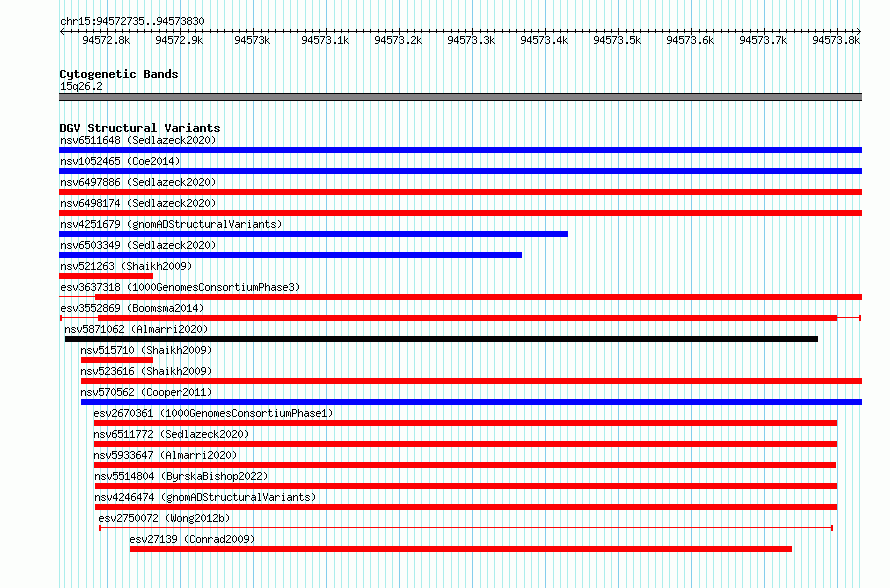Click the 94573.3k ruler tick label
890x588 pixels.
click(471, 40)
